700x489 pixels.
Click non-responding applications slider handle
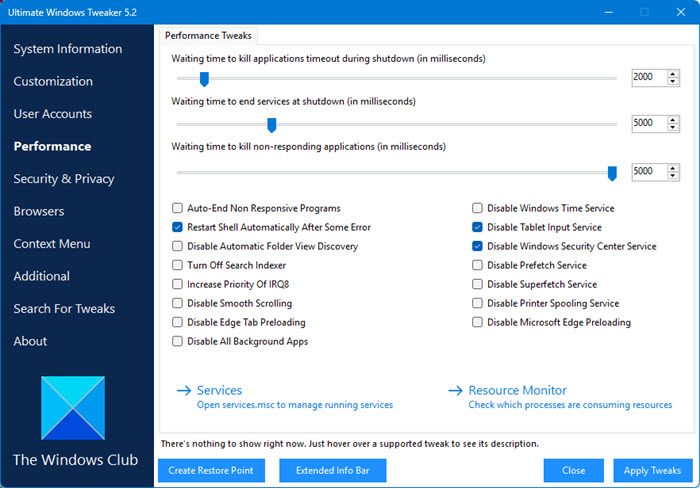pos(612,173)
